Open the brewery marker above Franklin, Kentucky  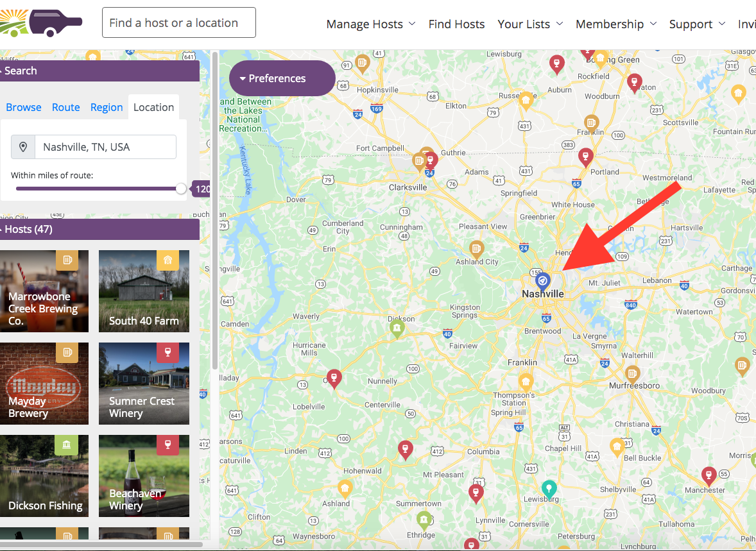(x=592, y=124)
